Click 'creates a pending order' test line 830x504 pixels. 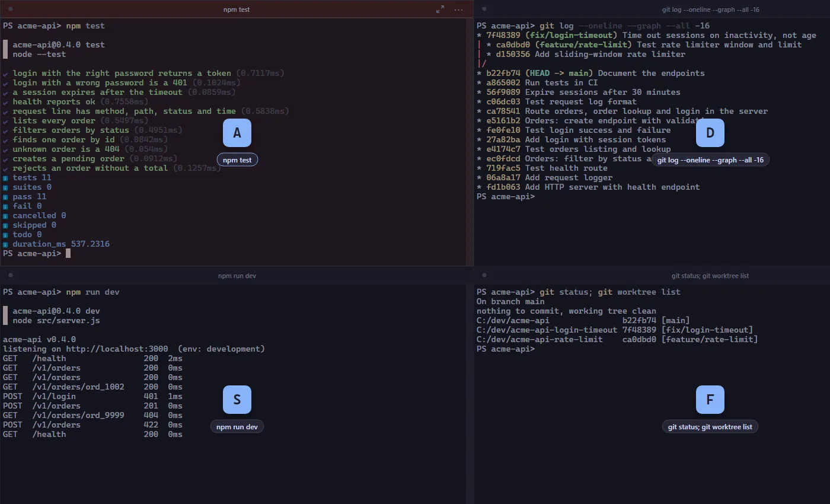[x=68, y=159]
